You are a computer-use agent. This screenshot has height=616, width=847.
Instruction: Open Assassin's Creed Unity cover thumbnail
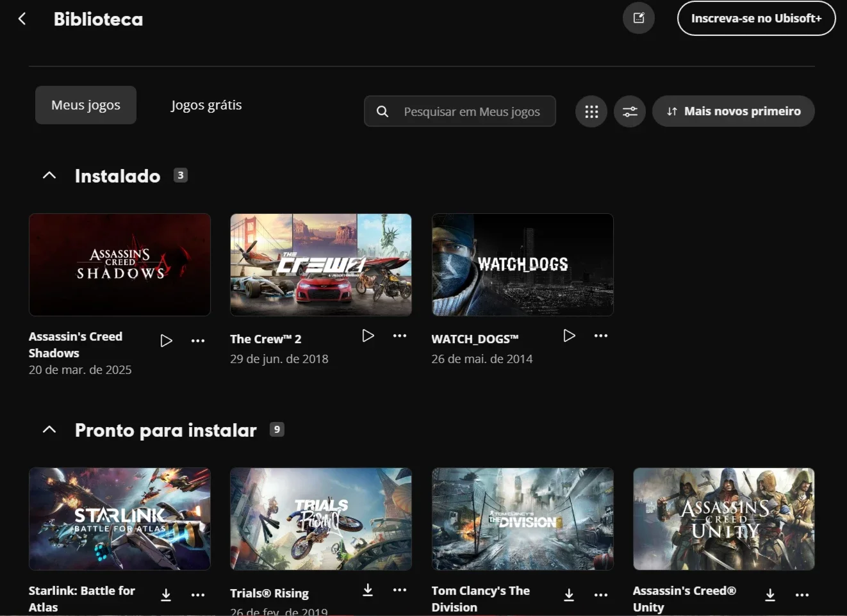(x=724, y=519)
